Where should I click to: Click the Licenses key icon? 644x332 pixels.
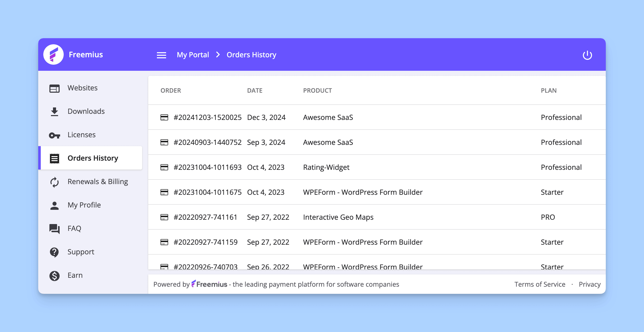tap(54, 135)
